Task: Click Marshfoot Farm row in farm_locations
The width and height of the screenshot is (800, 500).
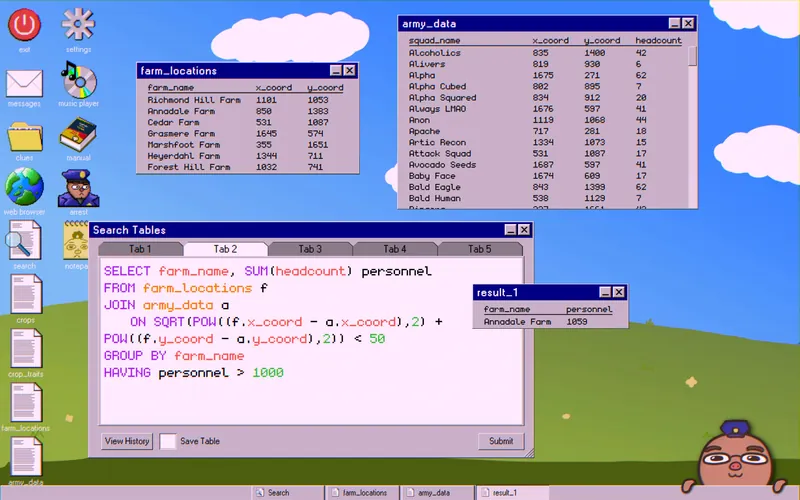Action: coord(245,145)
